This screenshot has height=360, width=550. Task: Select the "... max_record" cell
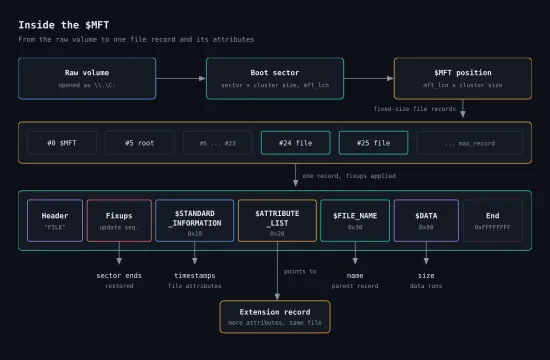pos(470,143)
